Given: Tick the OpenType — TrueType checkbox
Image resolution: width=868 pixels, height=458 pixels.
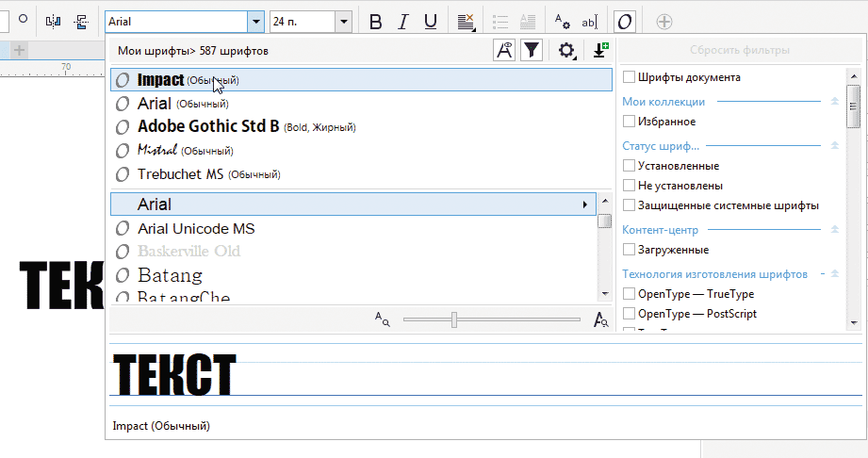Looking at the screenshot, I should coord(630,294).
